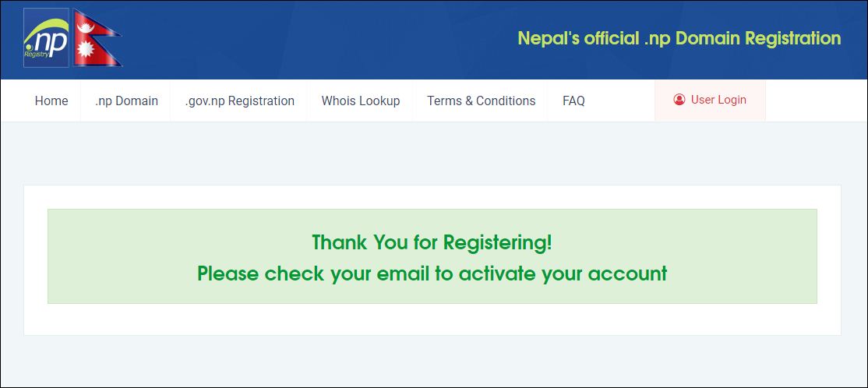Click the "Thank You for Registering!" message
Viewport: 868px width, 388px height.
[x=432, y=242]
